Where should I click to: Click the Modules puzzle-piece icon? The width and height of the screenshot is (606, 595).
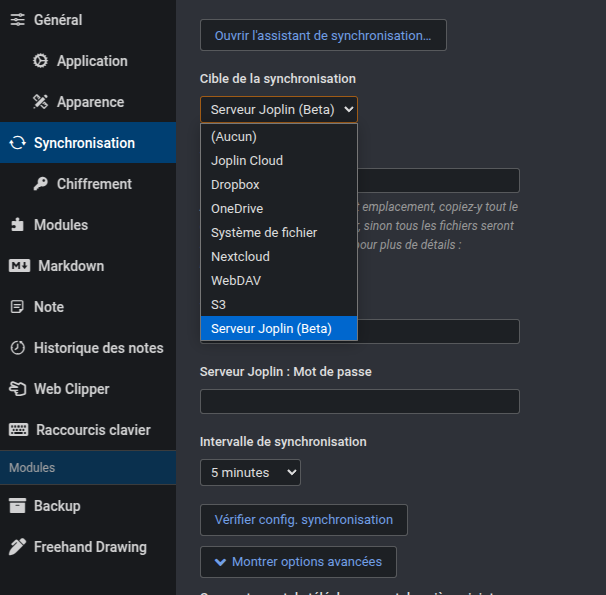point(17,224)
